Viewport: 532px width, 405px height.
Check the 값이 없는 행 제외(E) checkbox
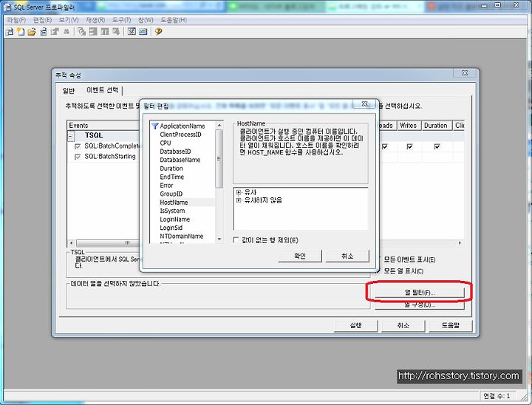(236, 240)
